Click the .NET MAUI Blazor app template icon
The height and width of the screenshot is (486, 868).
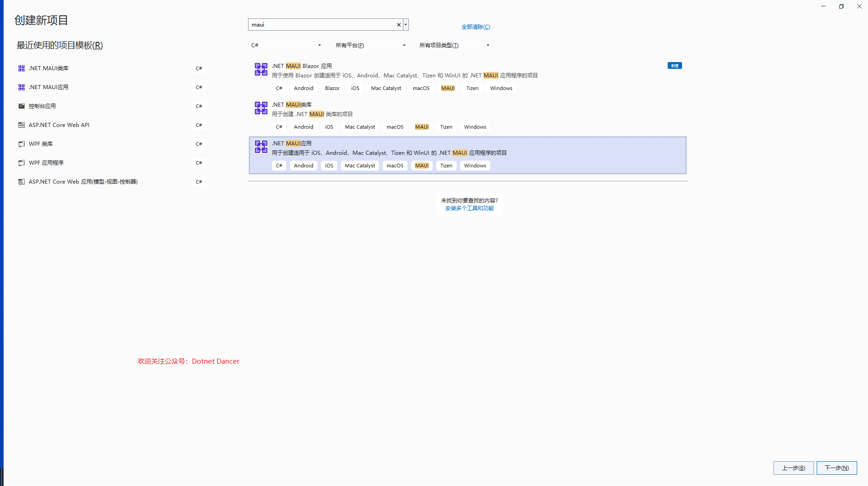pyautogui.click(x=261, y=69)
